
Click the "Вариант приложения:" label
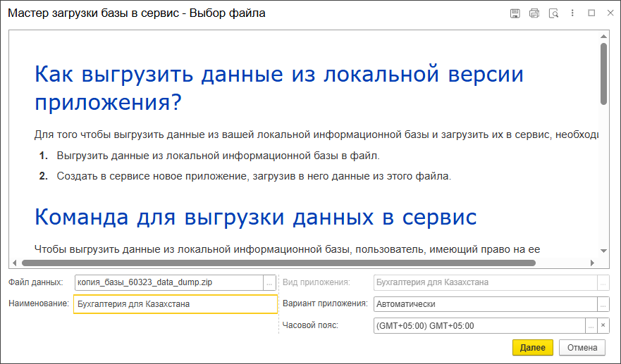tap(325, 303)
